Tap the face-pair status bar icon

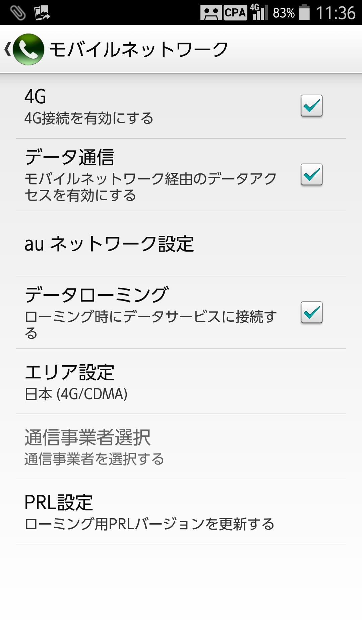point(211,13)
